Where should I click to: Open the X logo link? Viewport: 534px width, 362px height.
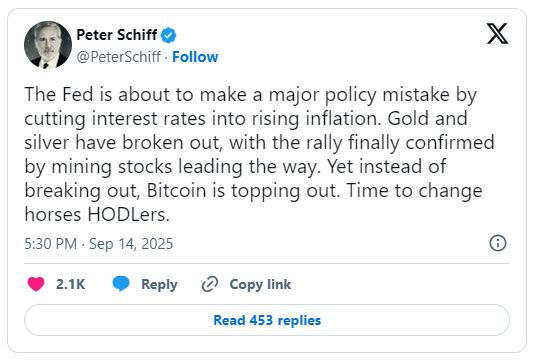(497, 34)
